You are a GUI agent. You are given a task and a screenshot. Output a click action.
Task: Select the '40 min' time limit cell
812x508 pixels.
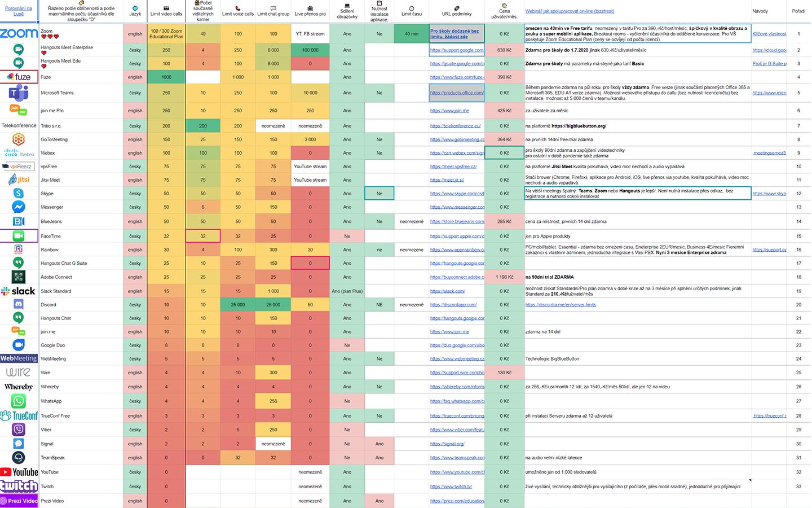412,34
